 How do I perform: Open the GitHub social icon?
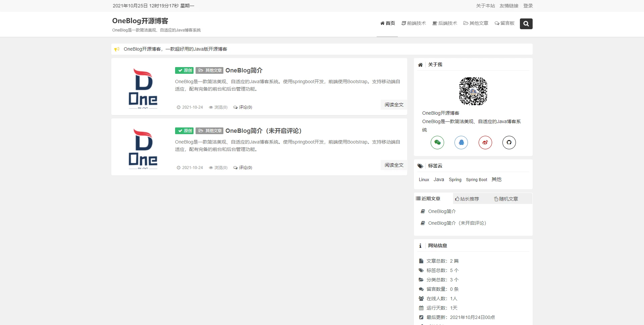[x=509, y=143]
